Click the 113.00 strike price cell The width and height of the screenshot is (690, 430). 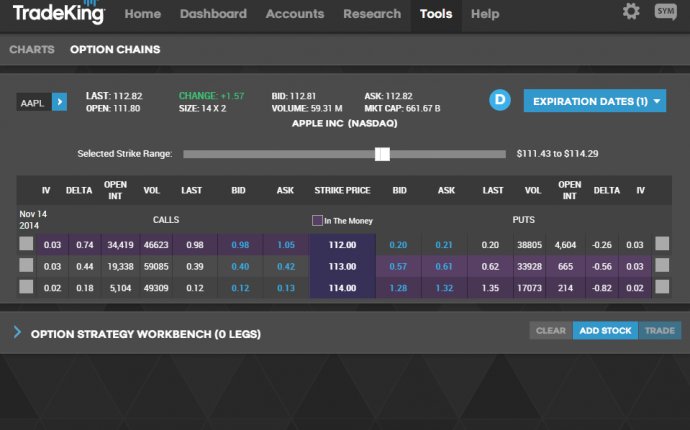point(342,266)
